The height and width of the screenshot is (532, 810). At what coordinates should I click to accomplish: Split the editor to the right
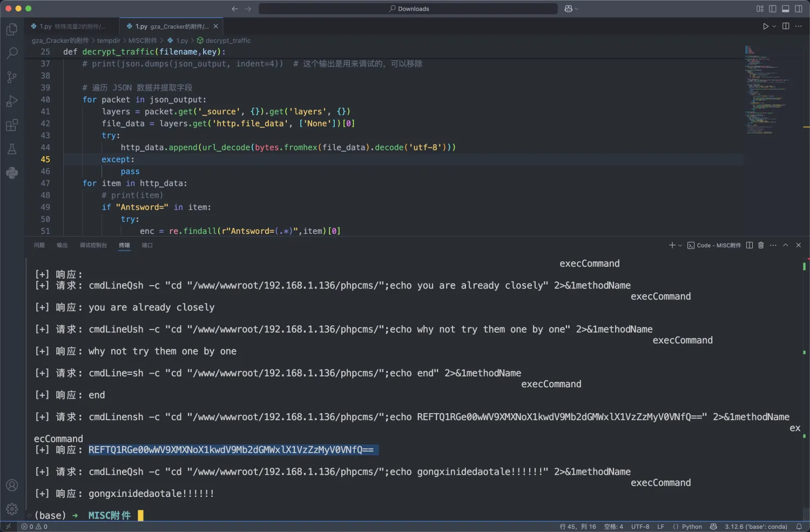pyautogui.click(x=786, y=26)
